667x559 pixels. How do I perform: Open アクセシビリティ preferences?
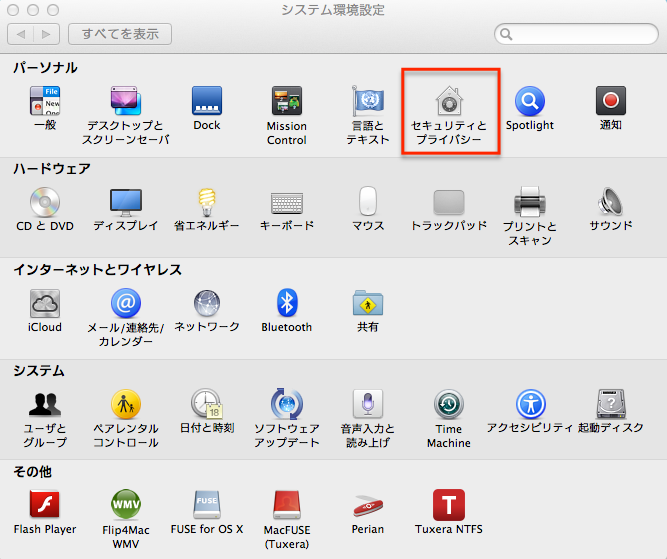(x=530, y=404)
